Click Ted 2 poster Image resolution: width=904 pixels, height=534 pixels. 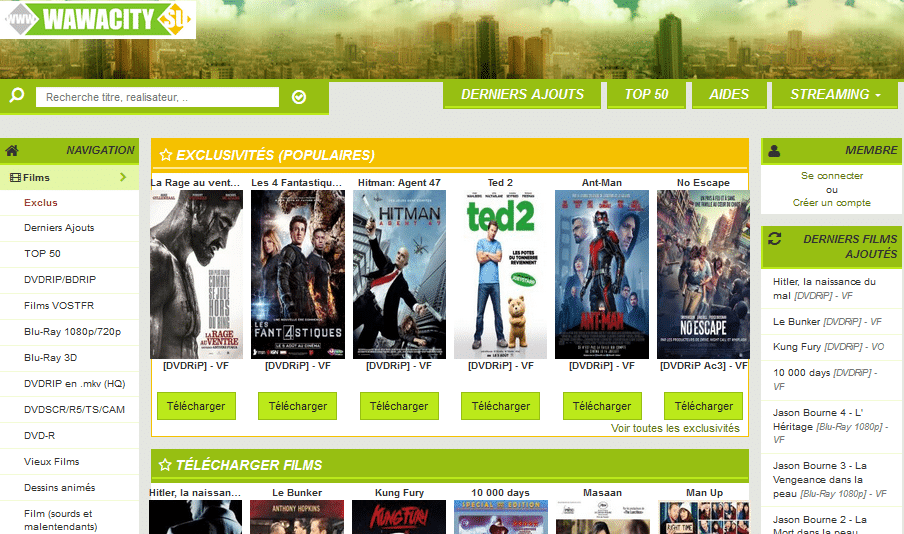pos(500,274)
